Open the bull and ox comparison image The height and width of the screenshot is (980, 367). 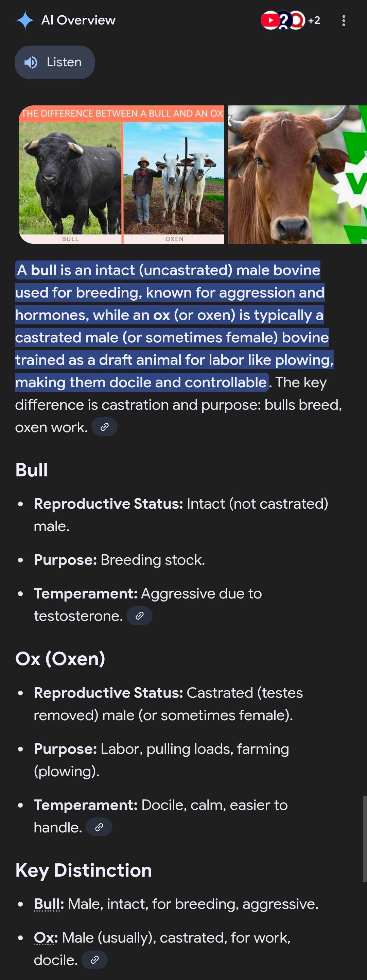point(121,174)
